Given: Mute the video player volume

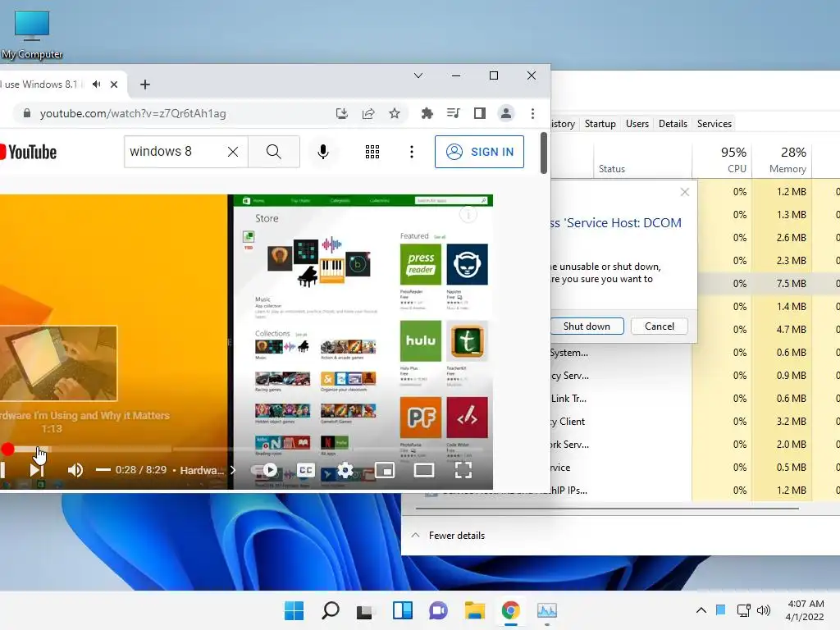Looking at the screenshot, I should click(x=75, y=470).
